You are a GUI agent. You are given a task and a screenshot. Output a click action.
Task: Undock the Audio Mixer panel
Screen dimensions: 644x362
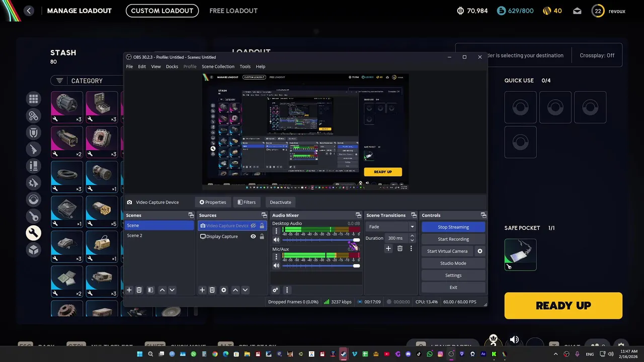[x=358, y=215]
